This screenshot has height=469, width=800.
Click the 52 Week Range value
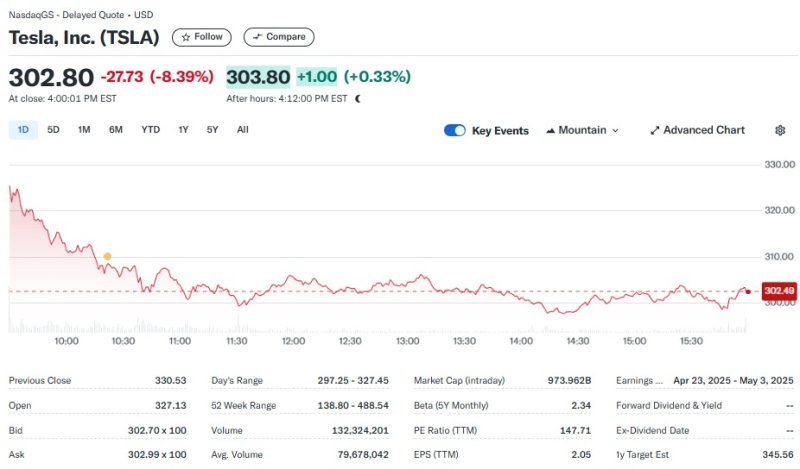(353, 405)
